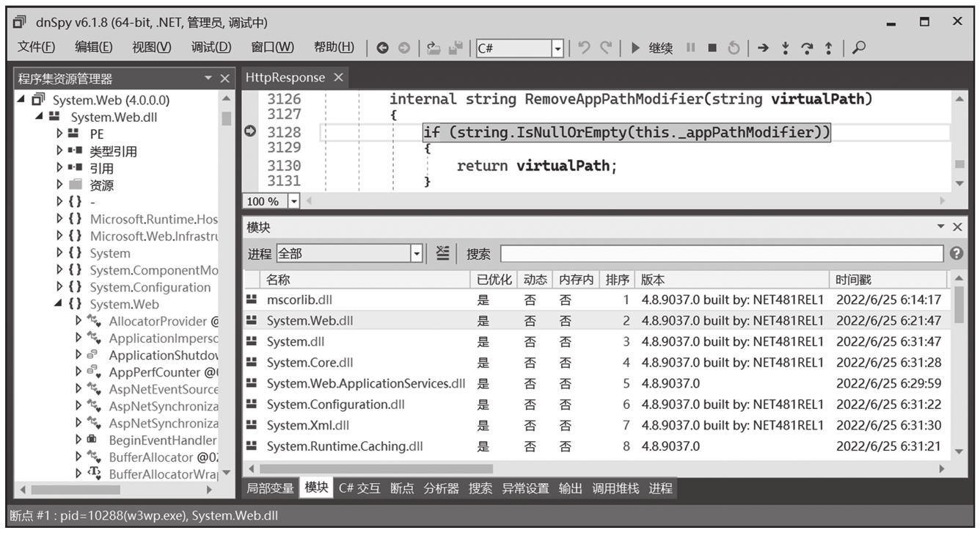The width and height of the screenshot is (980, 533).
Task: Collapse the System.Web.dll node
Action: click(39, 117)
